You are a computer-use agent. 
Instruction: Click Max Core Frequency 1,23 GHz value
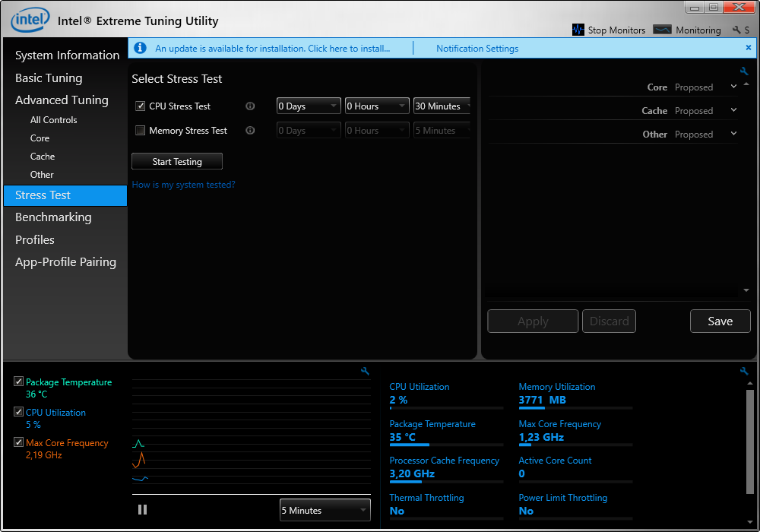[541, 437]
